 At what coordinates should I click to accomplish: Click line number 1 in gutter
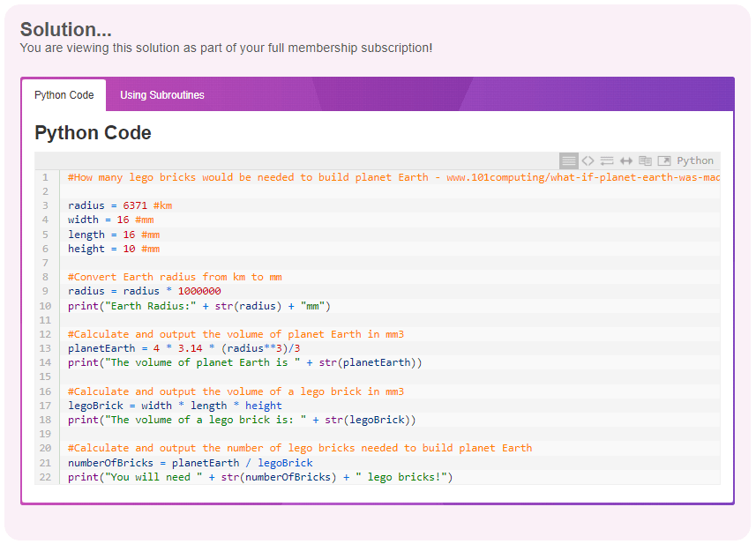point(45,177)
